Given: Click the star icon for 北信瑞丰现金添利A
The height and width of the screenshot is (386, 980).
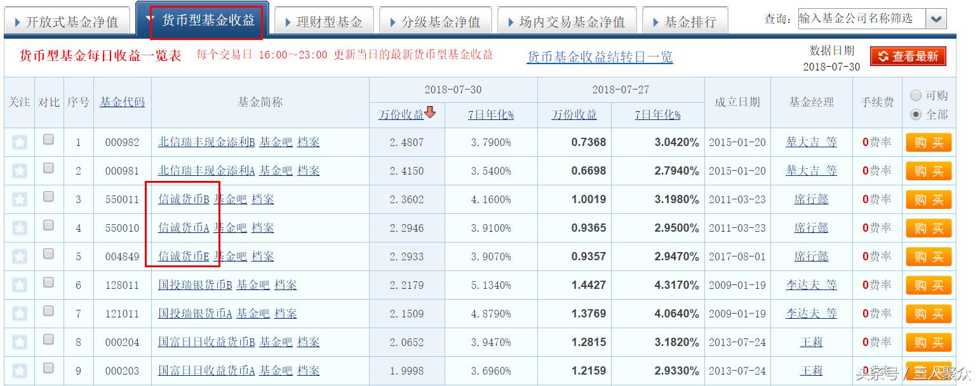Looking at the screenshot, I should tap(18, 171).
